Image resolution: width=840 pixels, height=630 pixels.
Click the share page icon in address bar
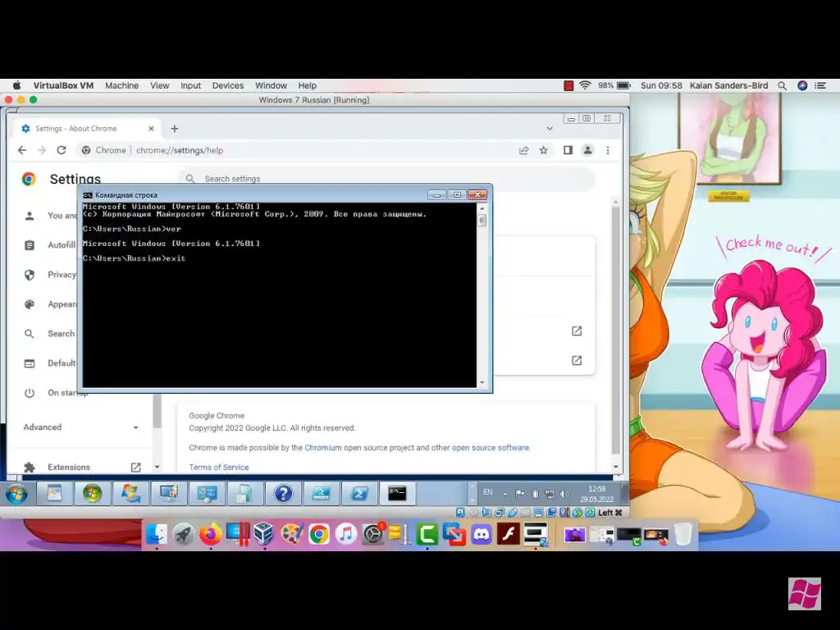(524, 151)
